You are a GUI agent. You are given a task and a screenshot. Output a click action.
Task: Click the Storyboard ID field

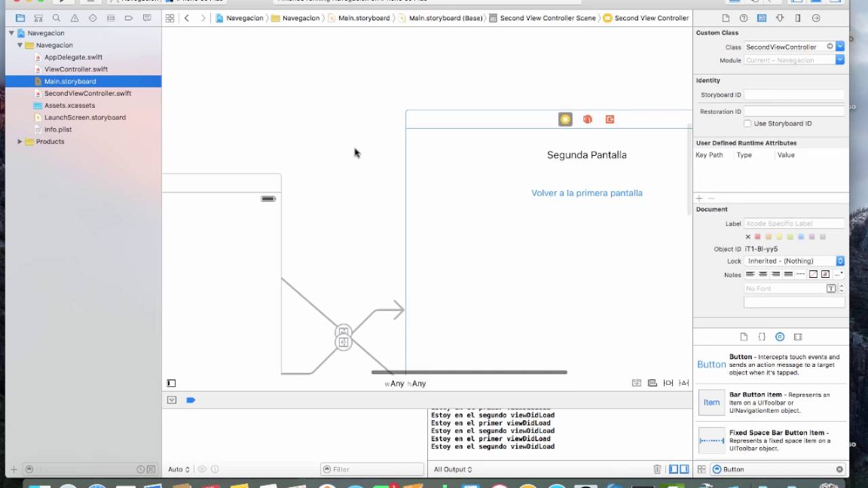(794, 95)
